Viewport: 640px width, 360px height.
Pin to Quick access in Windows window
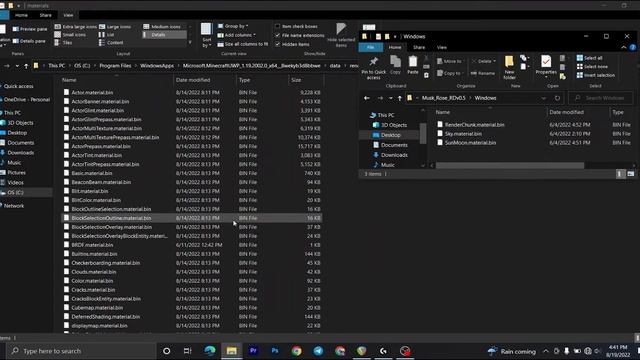373,68
